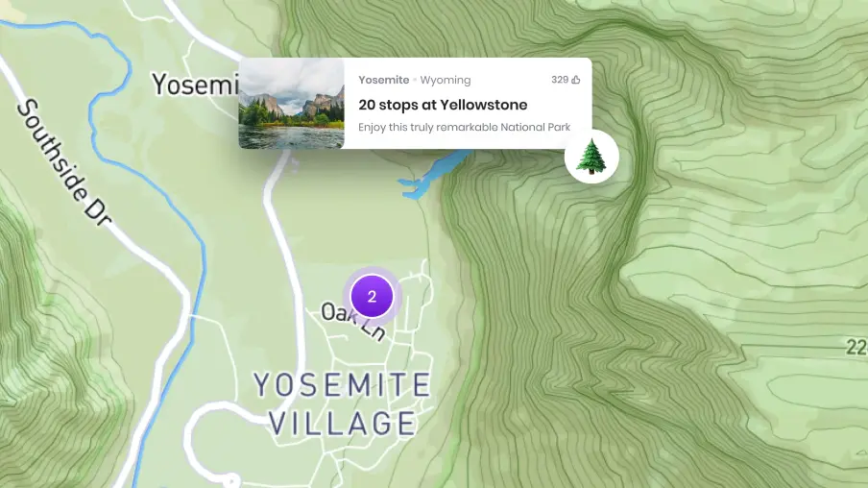Select the partially hidden 'Yosemi' map label
This screenshot has height=488, width=868.
coord(196,85)
